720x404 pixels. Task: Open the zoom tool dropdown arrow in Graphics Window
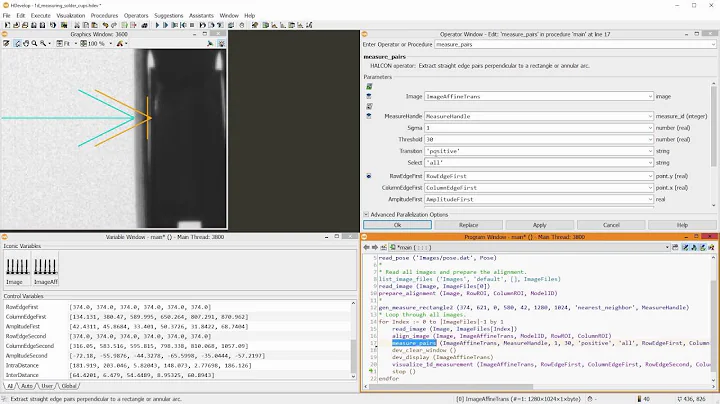[x=50, y=44]
